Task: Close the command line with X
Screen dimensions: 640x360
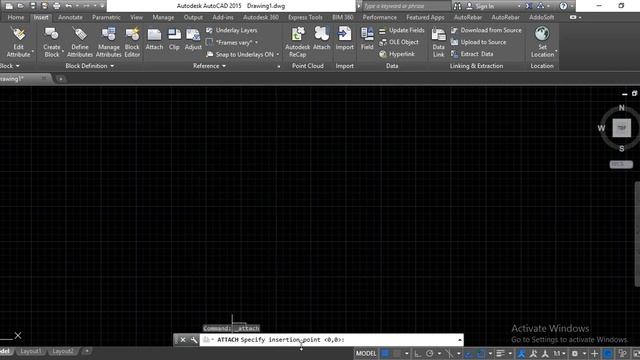Action: 183,340
